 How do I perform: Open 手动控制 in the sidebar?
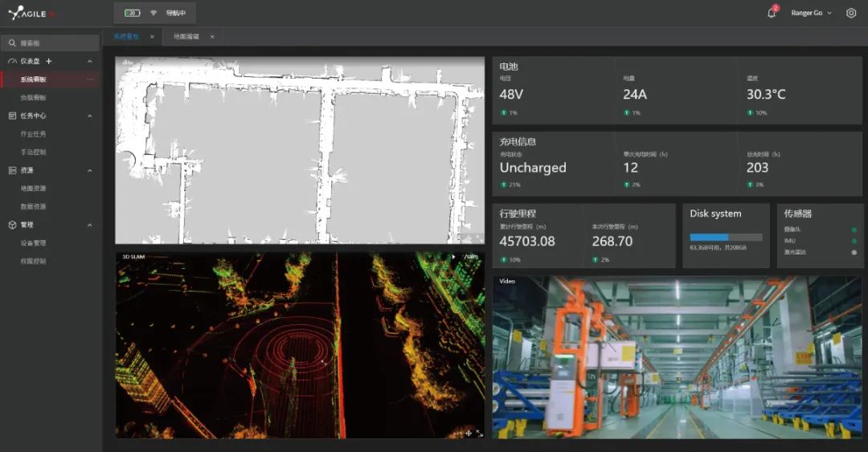34,152
